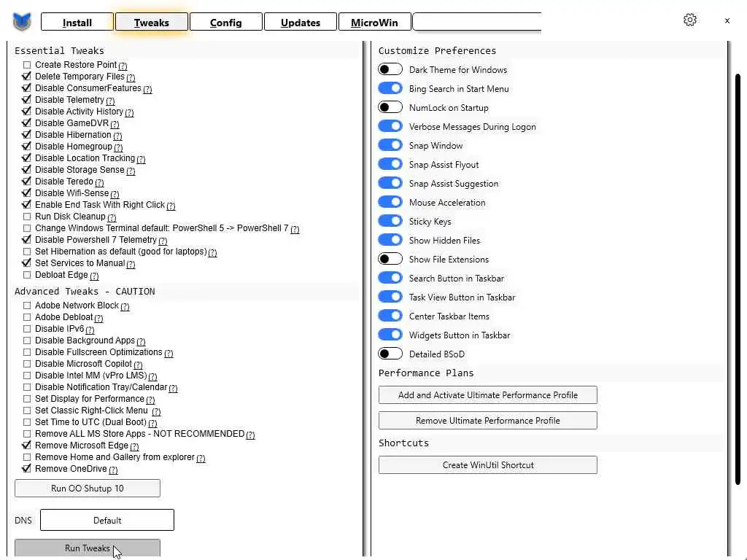
Task: Click the WinUtil logo icon
Action: [22, 21]
